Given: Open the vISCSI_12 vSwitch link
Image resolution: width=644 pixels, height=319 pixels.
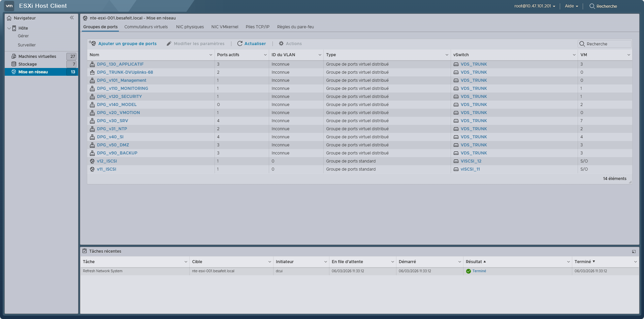Looking at the screenshot, I should [x=471, y=161].
